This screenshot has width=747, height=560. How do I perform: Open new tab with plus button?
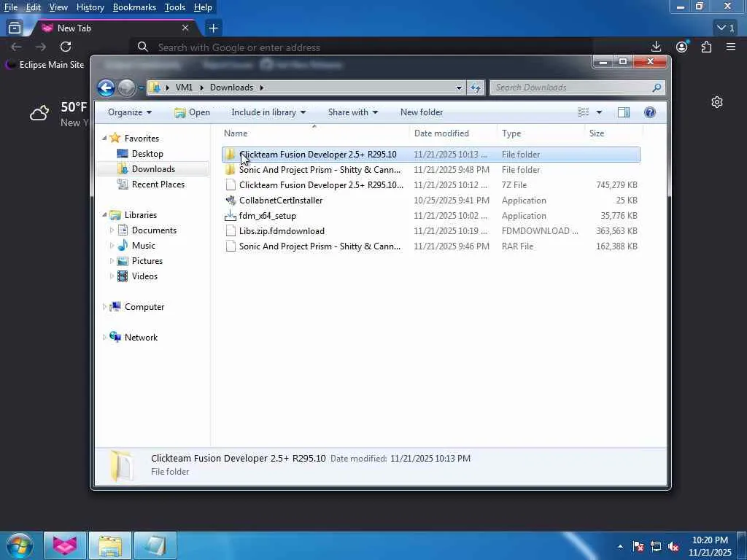(x=213, y=28)
